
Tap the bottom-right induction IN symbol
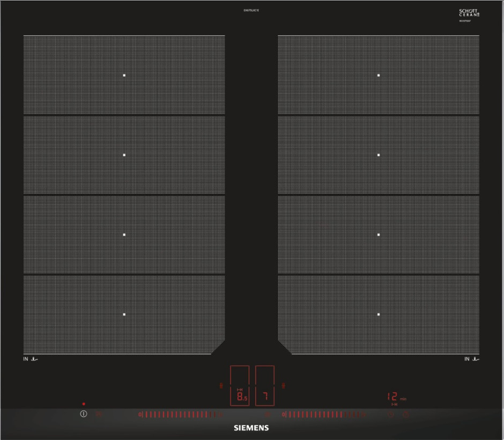[x=471, y=359]
